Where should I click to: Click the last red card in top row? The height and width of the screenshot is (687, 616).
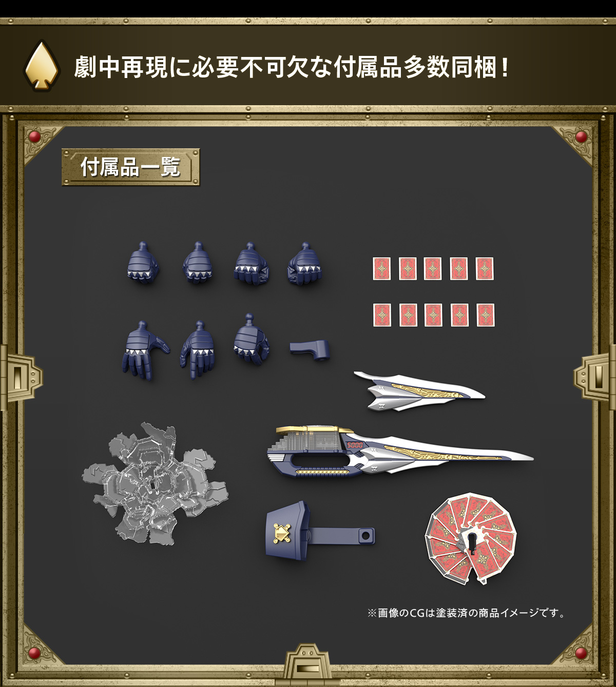tap(485, 269)
